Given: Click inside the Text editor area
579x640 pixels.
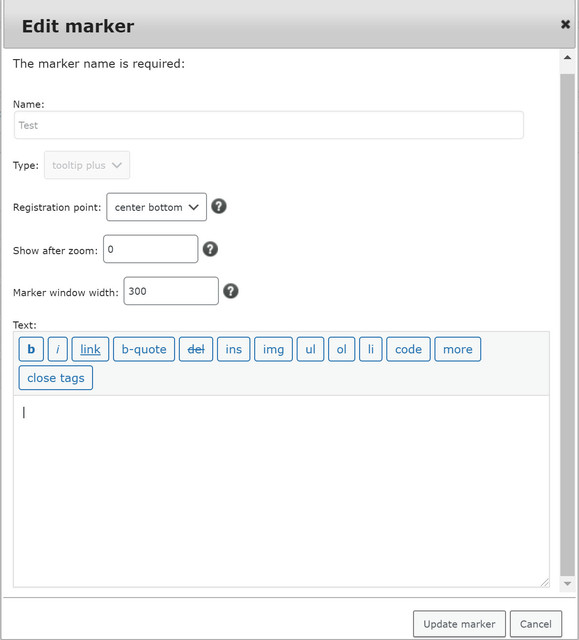Looking at the screenshot, I should tap(281, 491).
